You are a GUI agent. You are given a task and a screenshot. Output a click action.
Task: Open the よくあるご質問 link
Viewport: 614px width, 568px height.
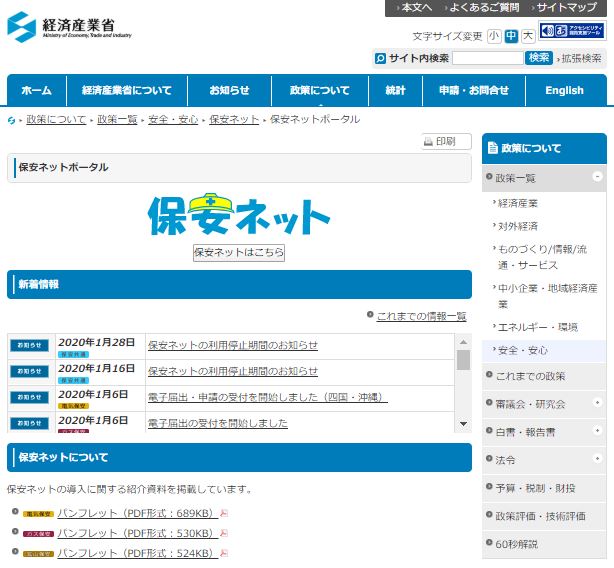click(x=484, y=7)
